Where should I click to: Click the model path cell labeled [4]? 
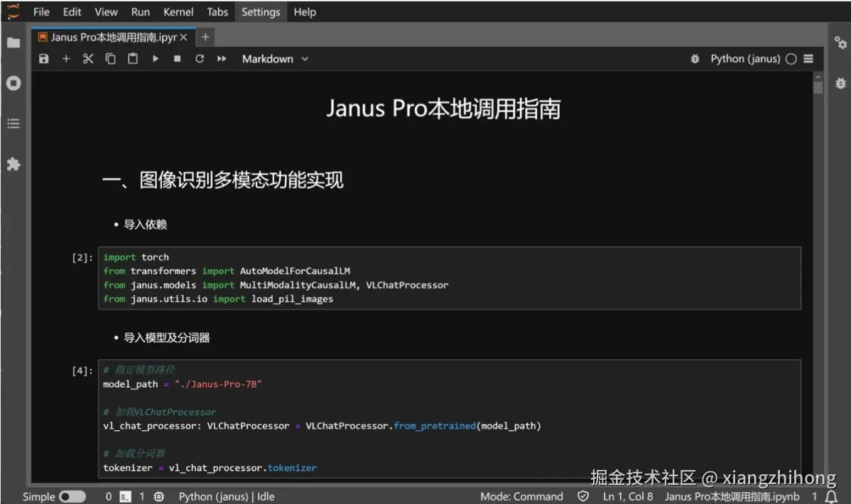(450, 419)
